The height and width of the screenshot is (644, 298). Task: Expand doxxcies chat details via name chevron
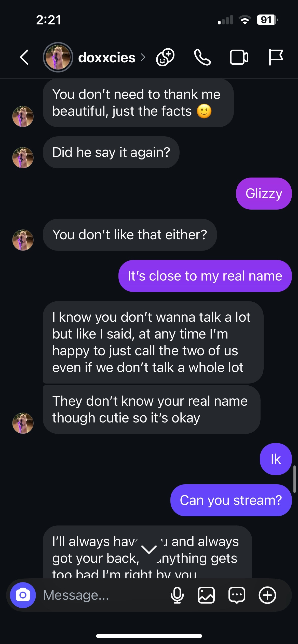click(143, 57)
